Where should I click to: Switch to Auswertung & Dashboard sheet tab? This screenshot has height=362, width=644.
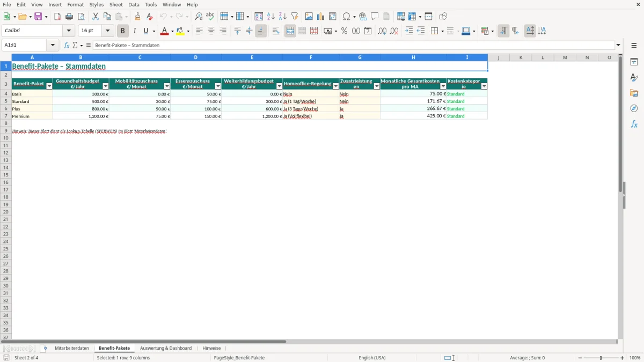[166, 348]
